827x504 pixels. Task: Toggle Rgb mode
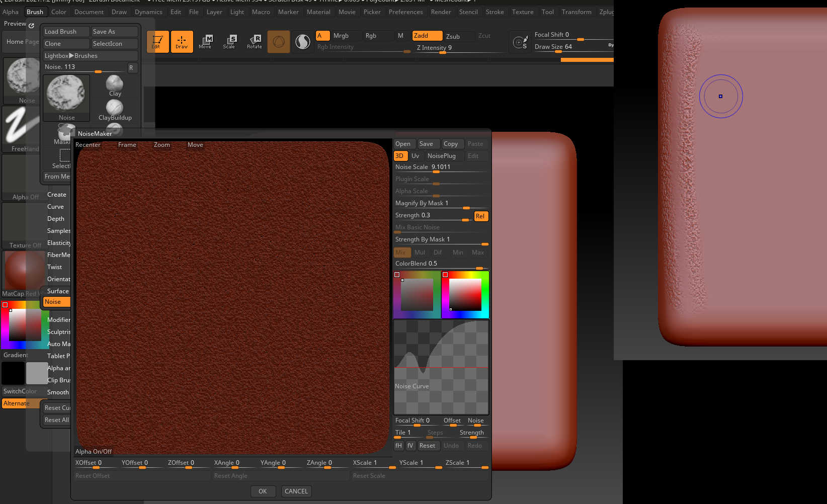pyautogui.click(x=378, y=36)
